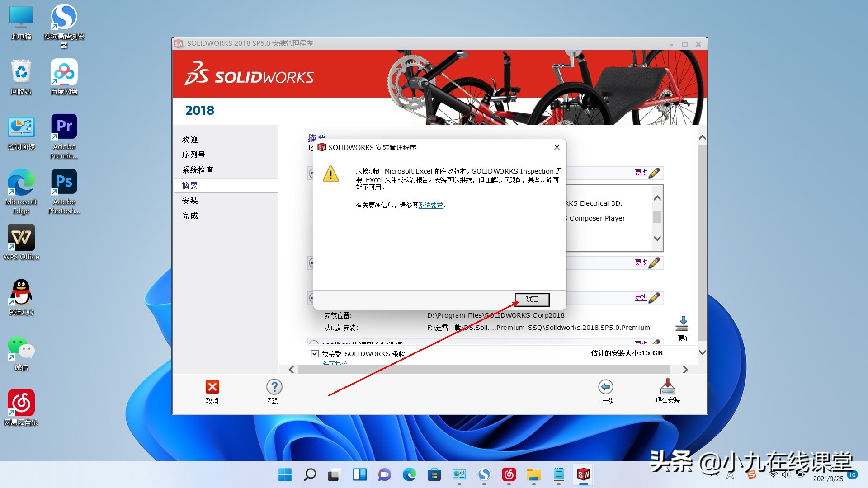
Task: Open the 系统要求 hyperlink
Action: pos(430,205)
